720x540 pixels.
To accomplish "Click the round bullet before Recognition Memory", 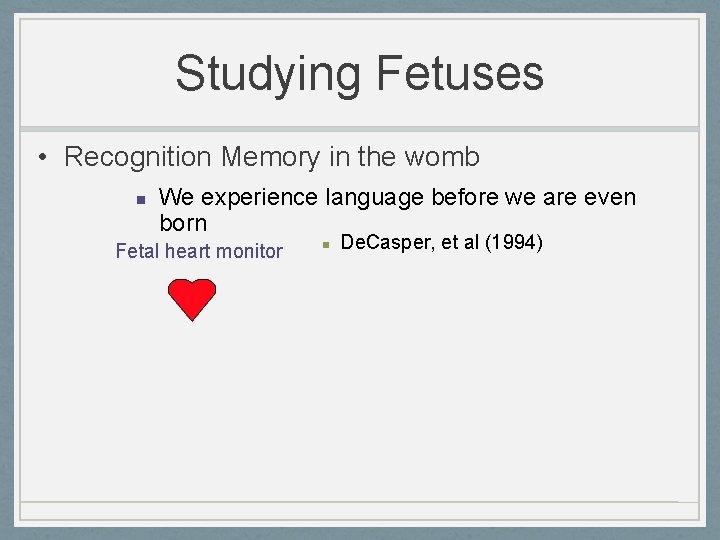I will (x=44, y=158).
